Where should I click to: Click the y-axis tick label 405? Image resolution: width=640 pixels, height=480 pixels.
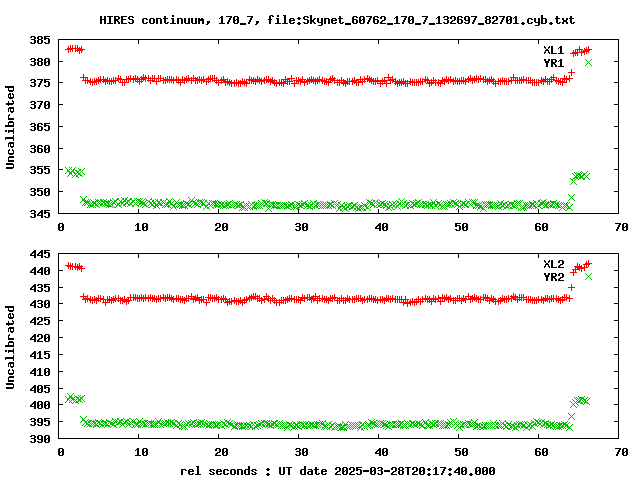40,389
